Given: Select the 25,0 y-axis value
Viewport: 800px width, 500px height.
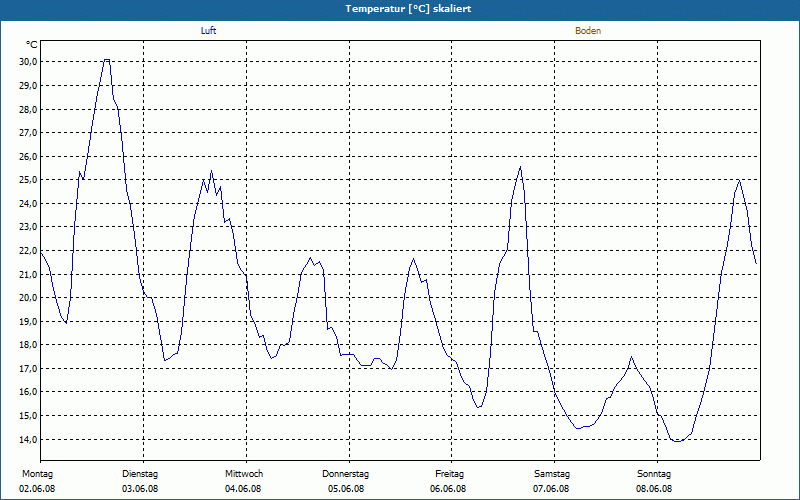Looking at the screenshot, I should click(x=29, y=180).
